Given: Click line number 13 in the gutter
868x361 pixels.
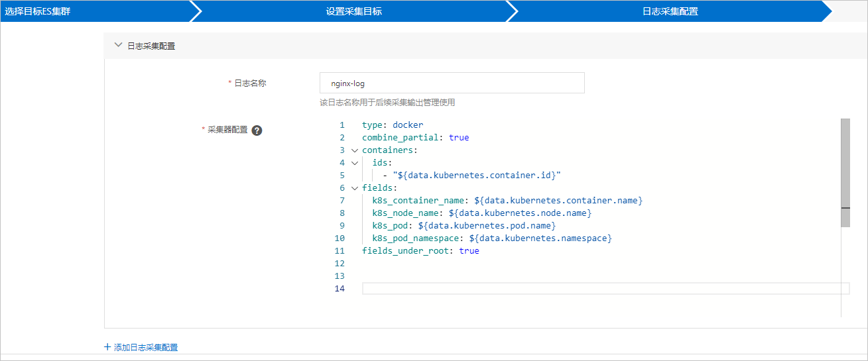Looking at the screenshot, I should (340, 276).
